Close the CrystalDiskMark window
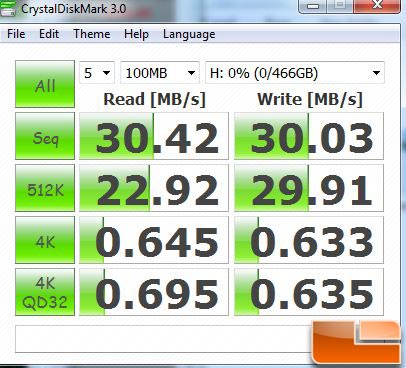406x368 pixels. tap(376, 6)
